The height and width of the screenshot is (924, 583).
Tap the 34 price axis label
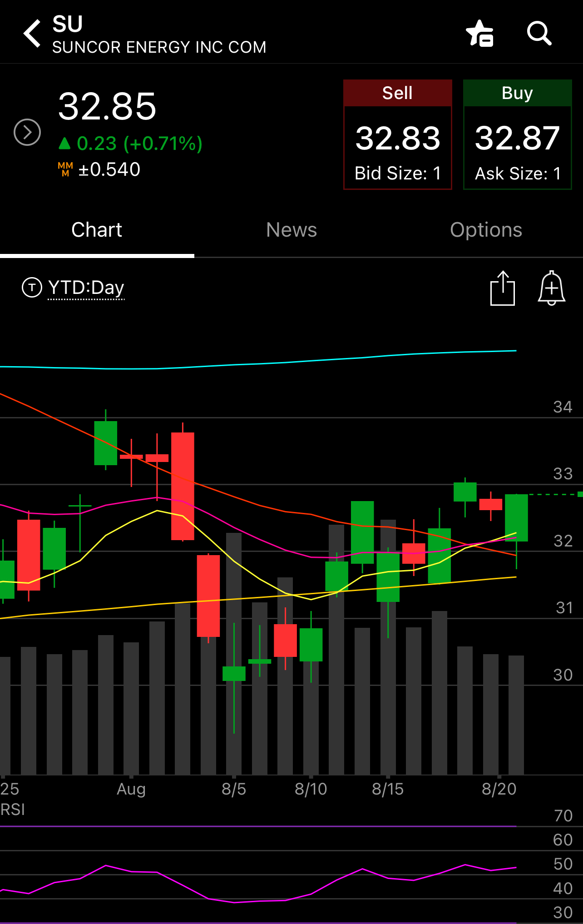pos(563,407)
